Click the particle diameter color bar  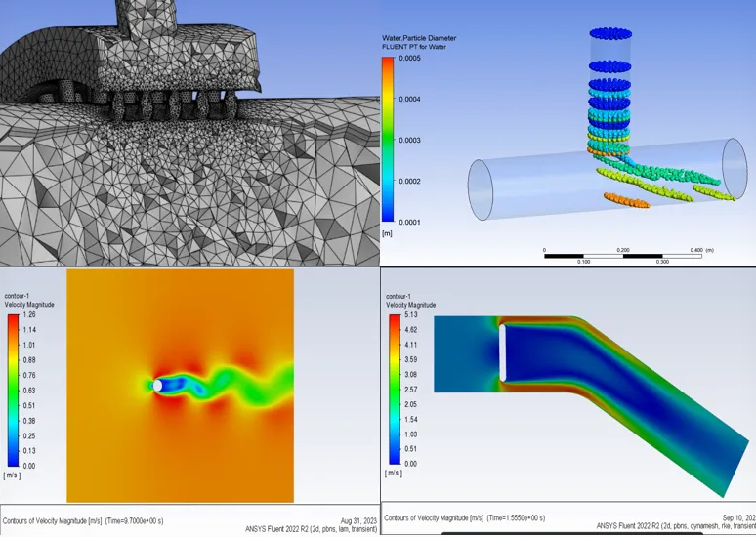[x=388, y=140]
